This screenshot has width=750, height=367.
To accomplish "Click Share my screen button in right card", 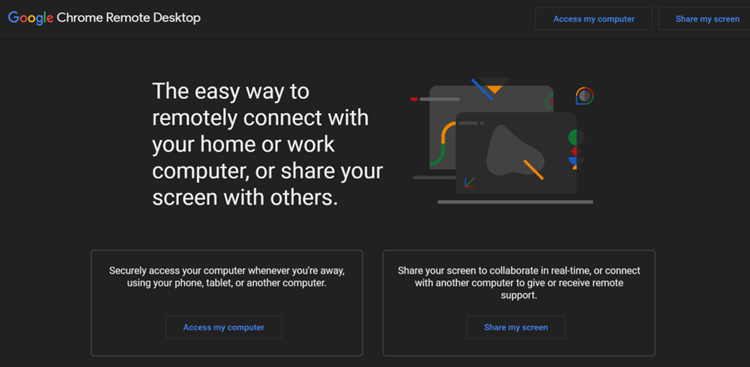I will coord(516,328).
